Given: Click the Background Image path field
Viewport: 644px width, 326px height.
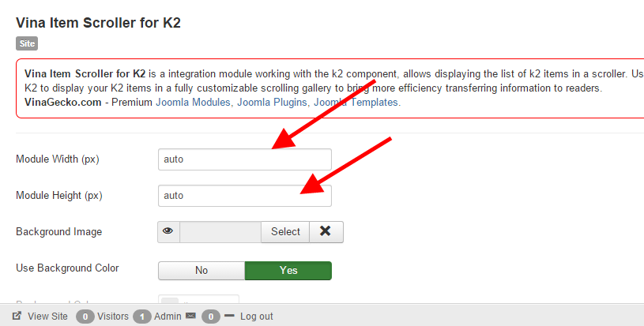Looking at the screenshot, I should click(220, 232).
